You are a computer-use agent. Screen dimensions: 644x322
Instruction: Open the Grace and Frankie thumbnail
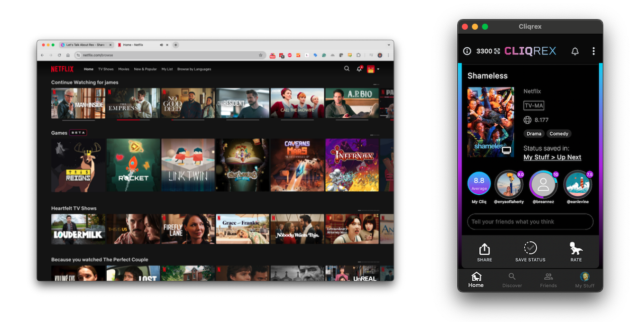(x=243, y=229)
